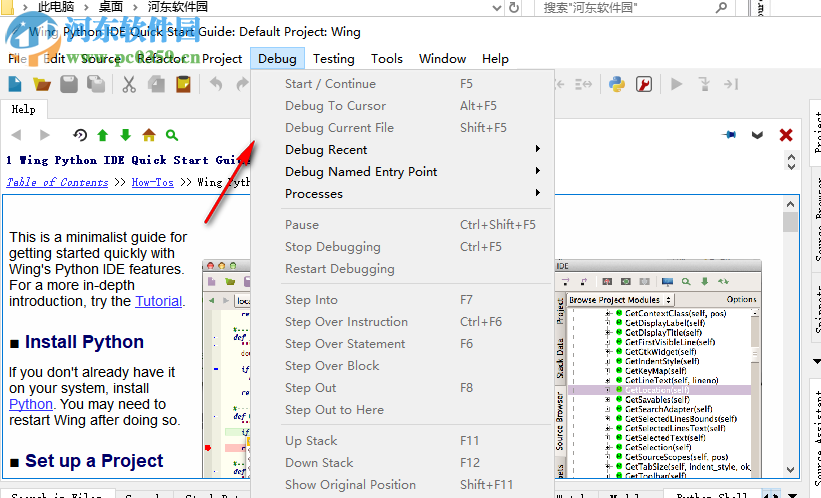821x498 pixels.
Task: Click the Step Out arrow toolbar icon
Action: 731,84
